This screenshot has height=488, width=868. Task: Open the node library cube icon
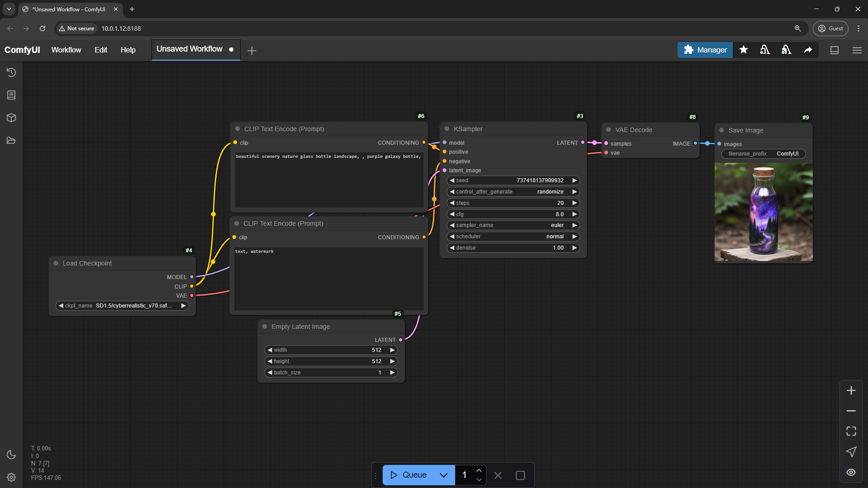[11, 118]
